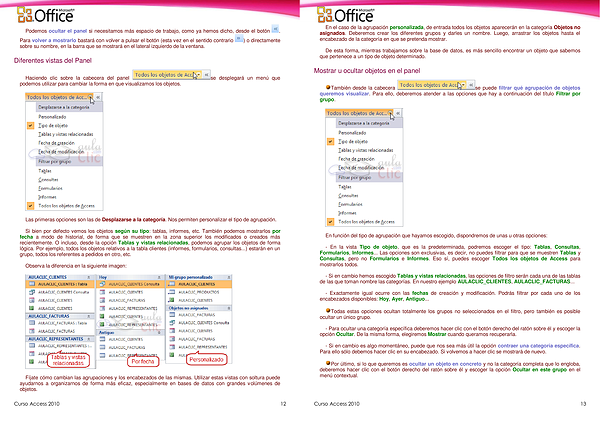Toggle 'Todos los objetos de Access' check, left menu

coord(32,204)
